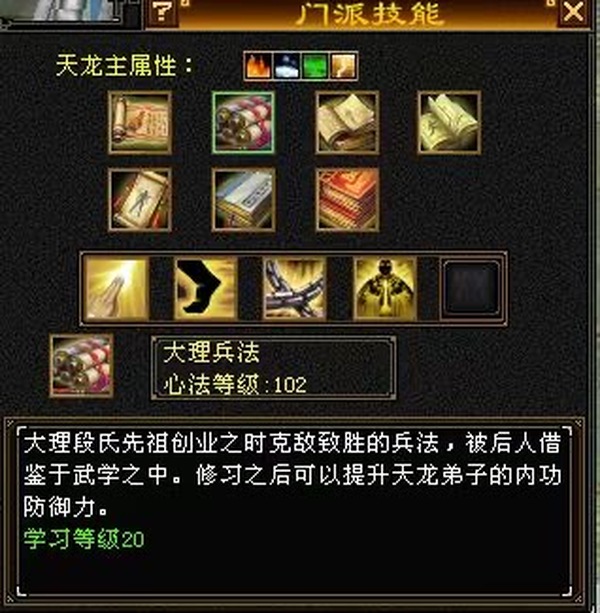Select the fire attribute icon
The image size is (600, 613).
pos(258,66)
